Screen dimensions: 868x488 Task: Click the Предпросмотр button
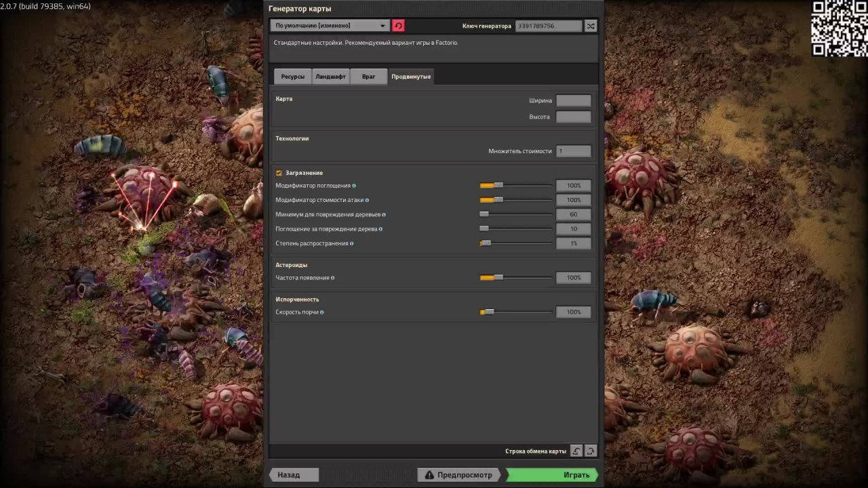click(458, 475)
